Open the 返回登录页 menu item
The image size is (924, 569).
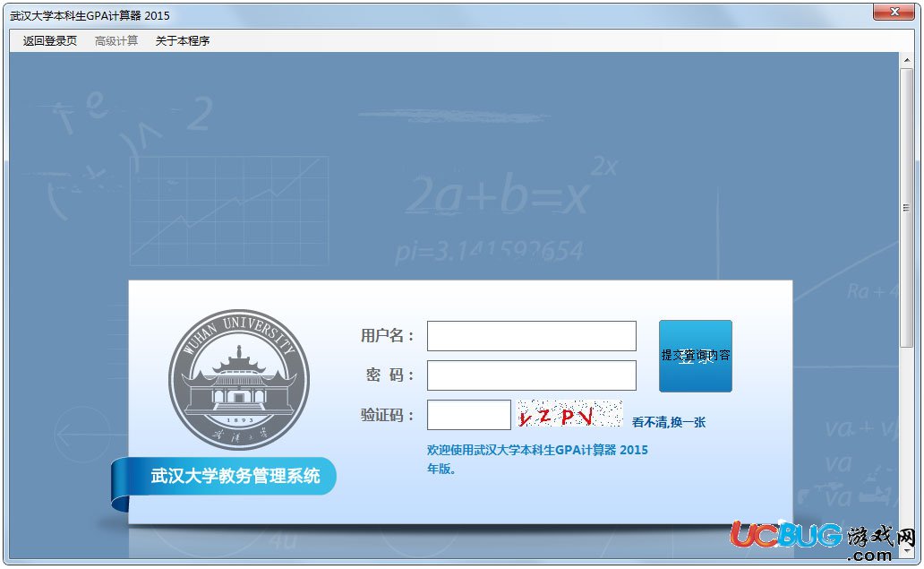pos(49,40)
